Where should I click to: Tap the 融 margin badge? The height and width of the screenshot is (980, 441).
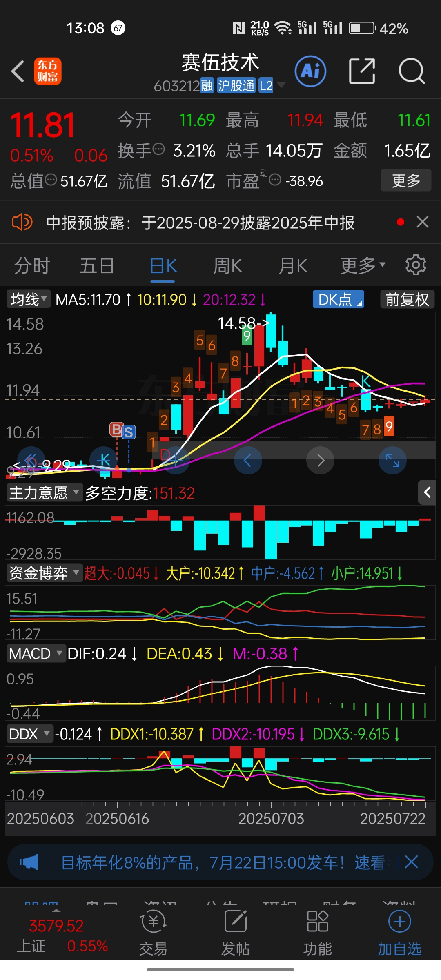pyautogui.click(x=207, y=86)
